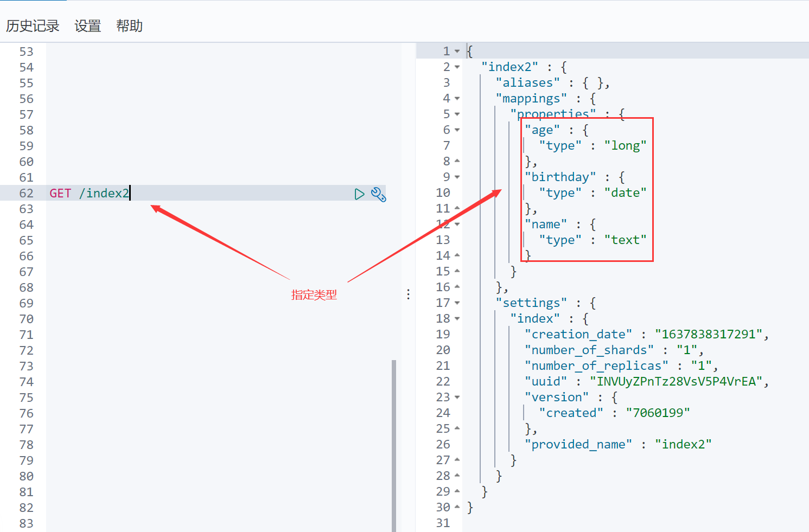Open the 设置 menu
The width and height of the screenshot is (809, 532).
pyautogui.click(x=88, y=25)
